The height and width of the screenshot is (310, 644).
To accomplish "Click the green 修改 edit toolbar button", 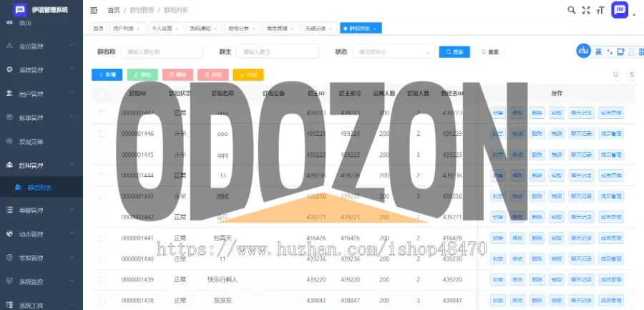I will pyautogui.click(x=142, y=75).
